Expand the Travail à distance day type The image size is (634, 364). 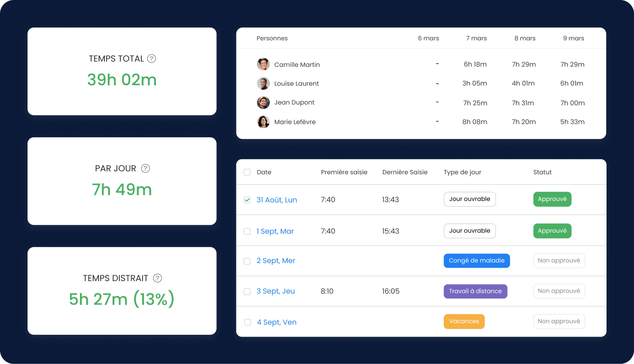pos(475,291)
